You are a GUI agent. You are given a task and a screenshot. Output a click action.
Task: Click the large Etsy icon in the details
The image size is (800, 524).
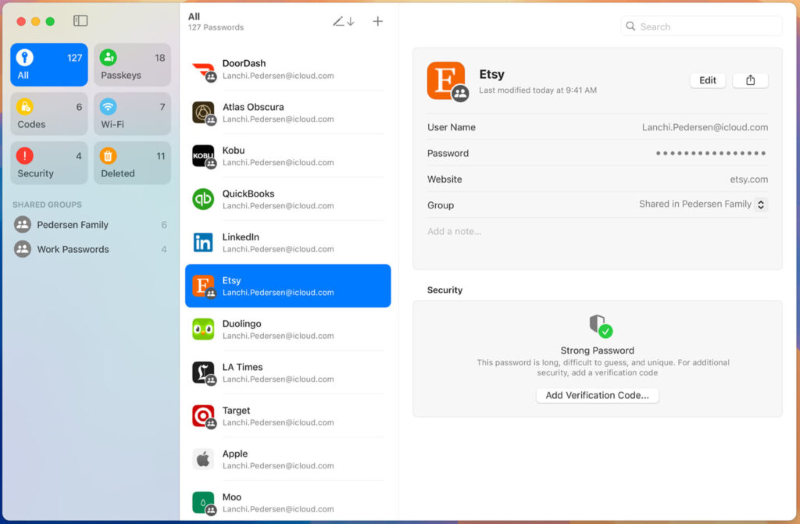tap(447, 81)
